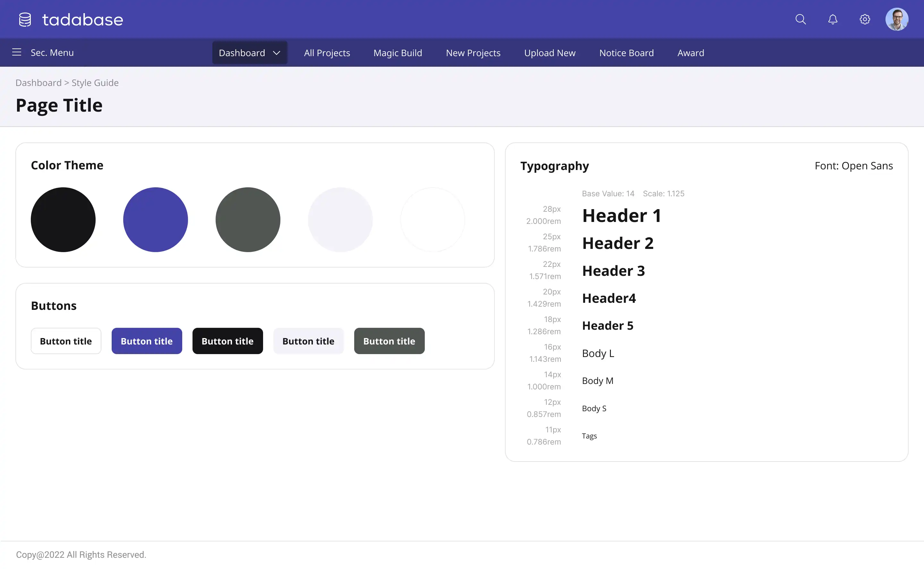The image size is (924, 569).
Task: Click the tadabase wordmark text
Action: point(82,20)
